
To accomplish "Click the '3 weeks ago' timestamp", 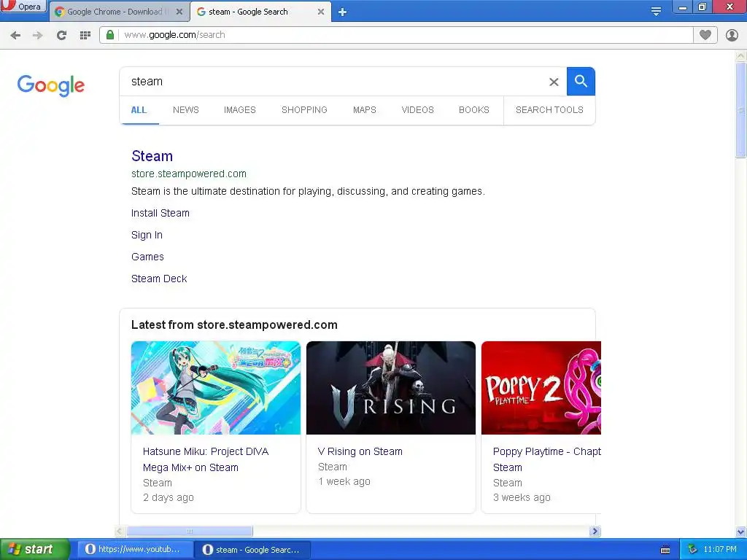I will click(x=522, y=497).
